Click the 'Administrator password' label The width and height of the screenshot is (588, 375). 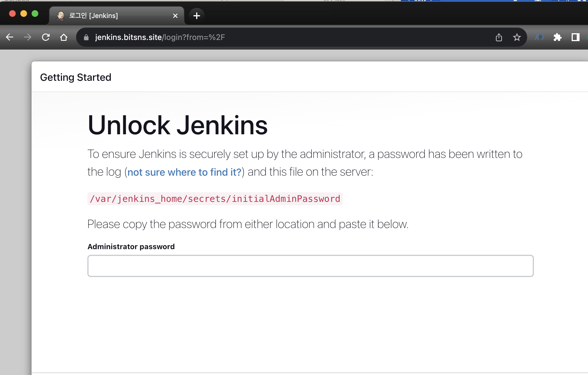pos(131,247)
